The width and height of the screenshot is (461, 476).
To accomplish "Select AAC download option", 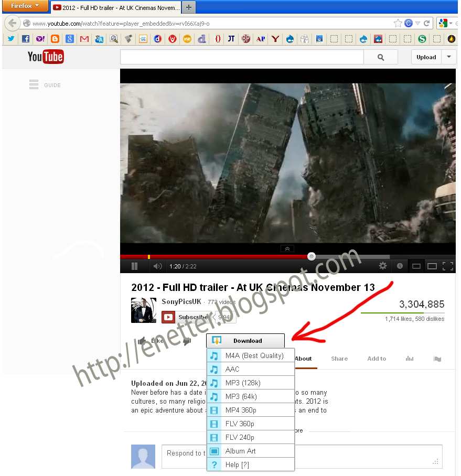I will click(x=251, y=369).
